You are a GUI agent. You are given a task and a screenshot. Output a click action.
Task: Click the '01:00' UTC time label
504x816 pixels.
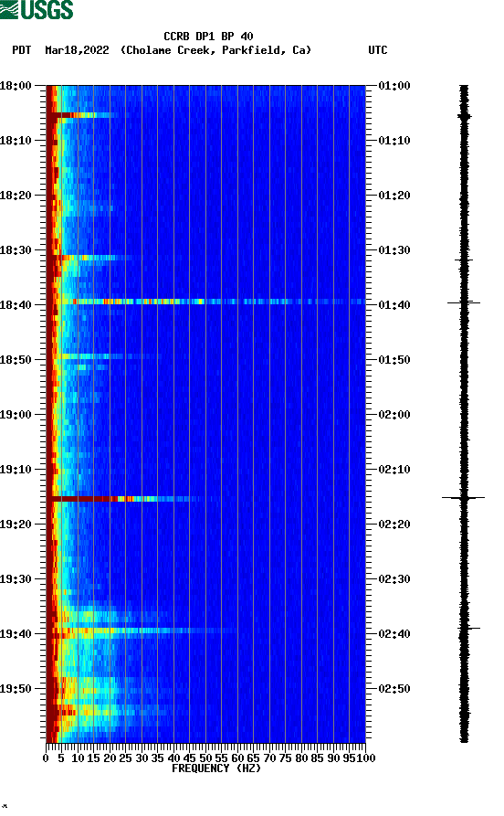394,85
